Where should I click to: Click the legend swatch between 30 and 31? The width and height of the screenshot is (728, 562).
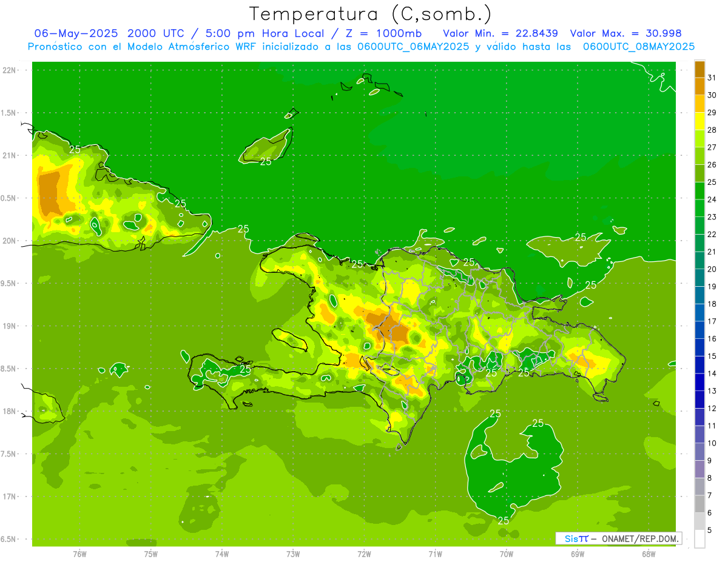pos(699,86)
